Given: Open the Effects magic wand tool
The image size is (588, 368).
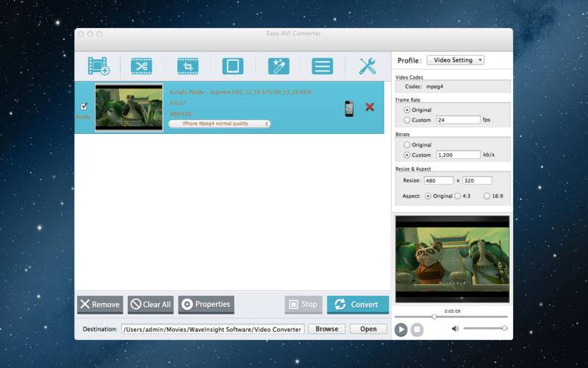Looking at the screenshot, I should tap(279, 66).
